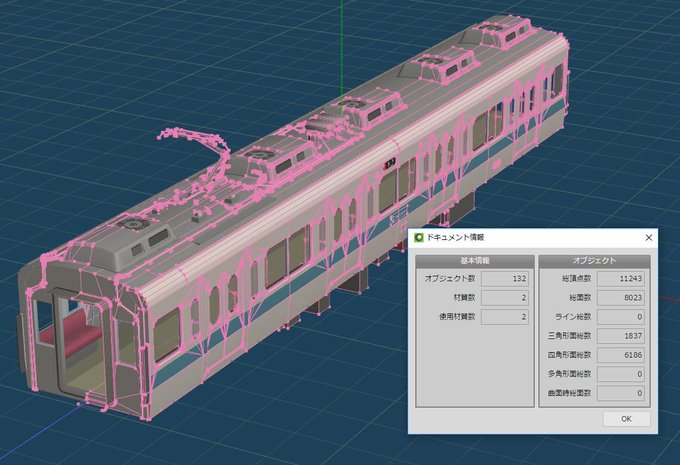Select the 総面数 value 8023
The height and width of the screenshot is (465, 680).
621,298
